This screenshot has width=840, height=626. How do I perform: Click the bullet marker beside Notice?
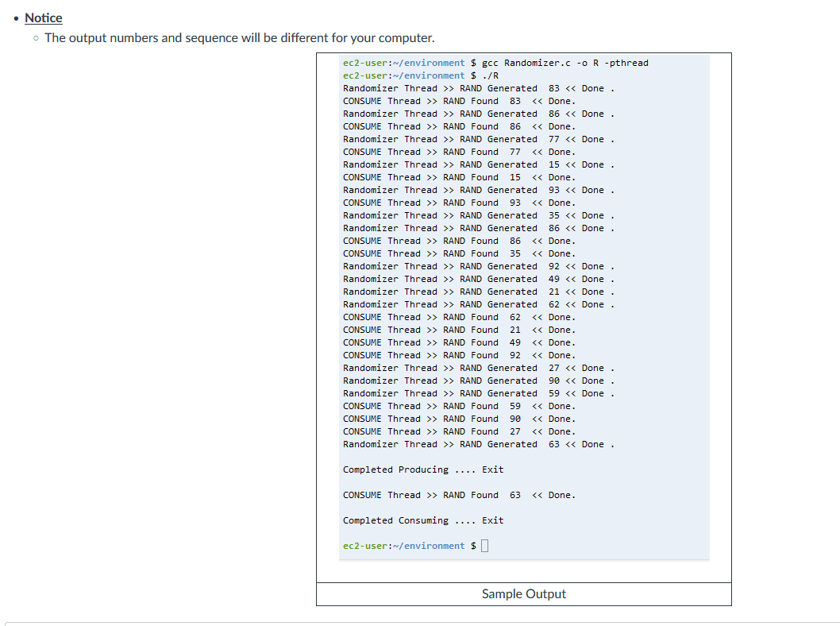[x=17, y=17]
